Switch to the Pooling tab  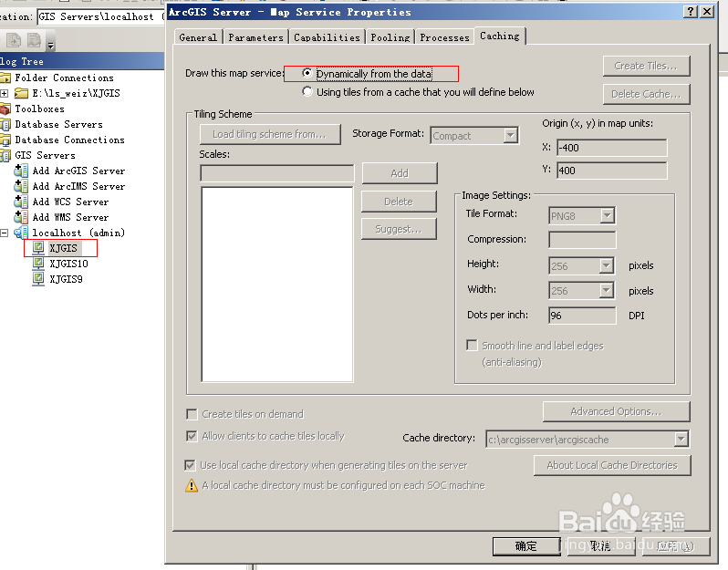tap(390, 37)
